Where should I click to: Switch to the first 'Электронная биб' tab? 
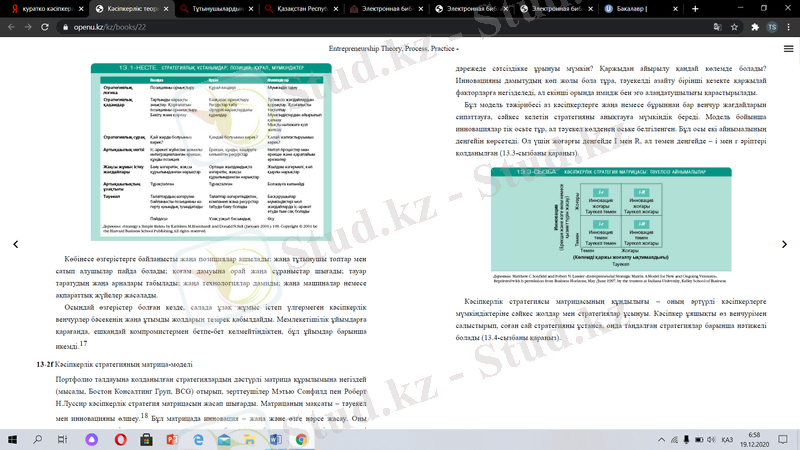point(387,9)
